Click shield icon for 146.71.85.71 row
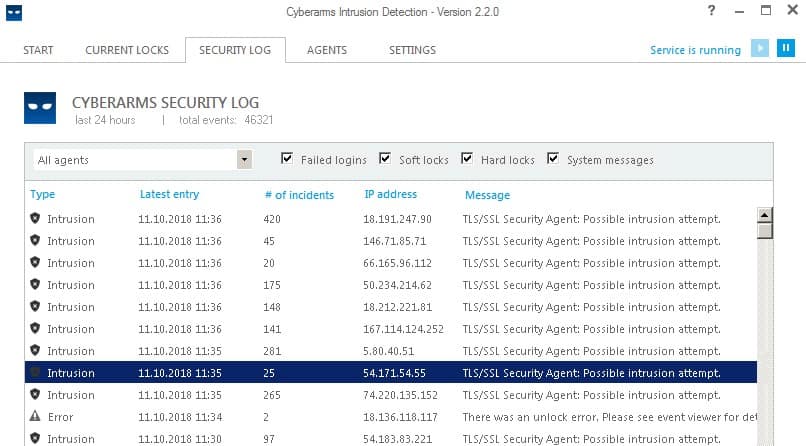The height and width of the screenshot is (446, 806). click(35, 240)
